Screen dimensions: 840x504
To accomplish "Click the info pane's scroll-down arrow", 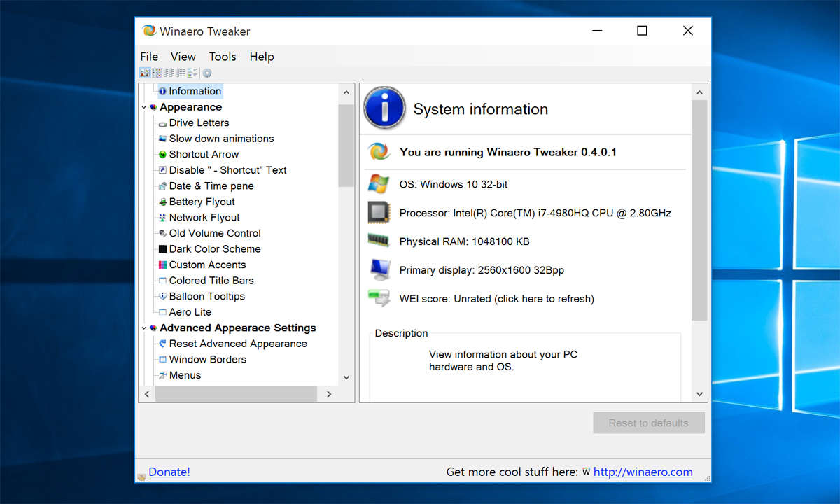I will [699, 394].
